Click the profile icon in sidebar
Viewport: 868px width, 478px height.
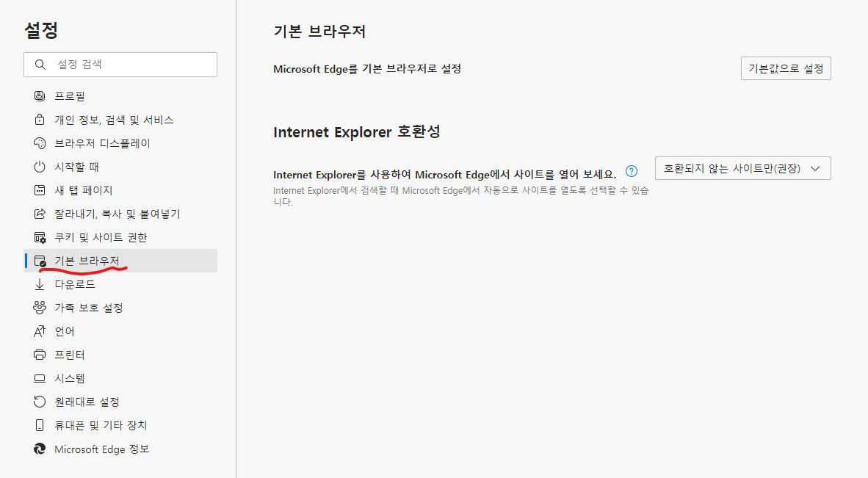(40, 96)
